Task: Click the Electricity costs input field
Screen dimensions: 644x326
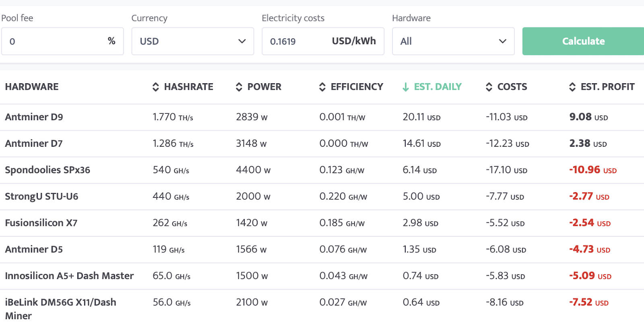Action: pyautogui.click(x=323, y=41)
